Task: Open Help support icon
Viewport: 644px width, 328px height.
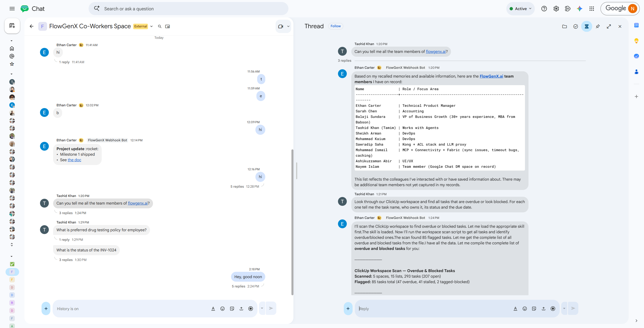Action: click(x=544, y=9)
